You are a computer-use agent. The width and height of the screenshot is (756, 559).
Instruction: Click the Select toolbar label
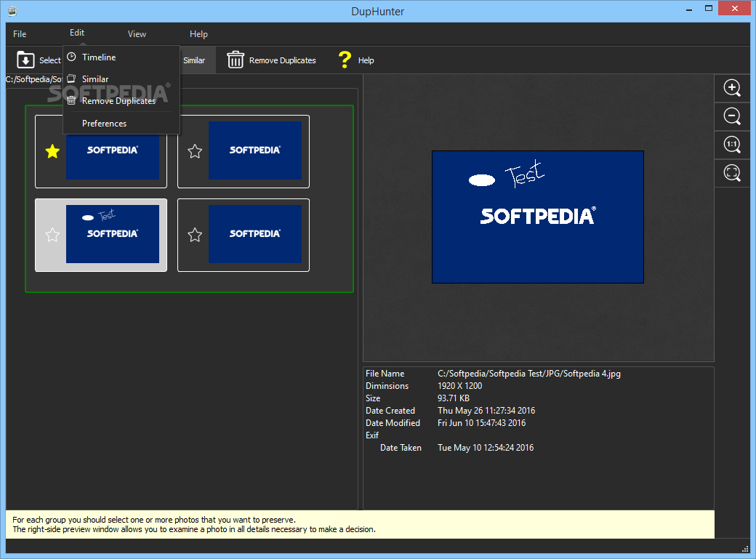(49, 60)
